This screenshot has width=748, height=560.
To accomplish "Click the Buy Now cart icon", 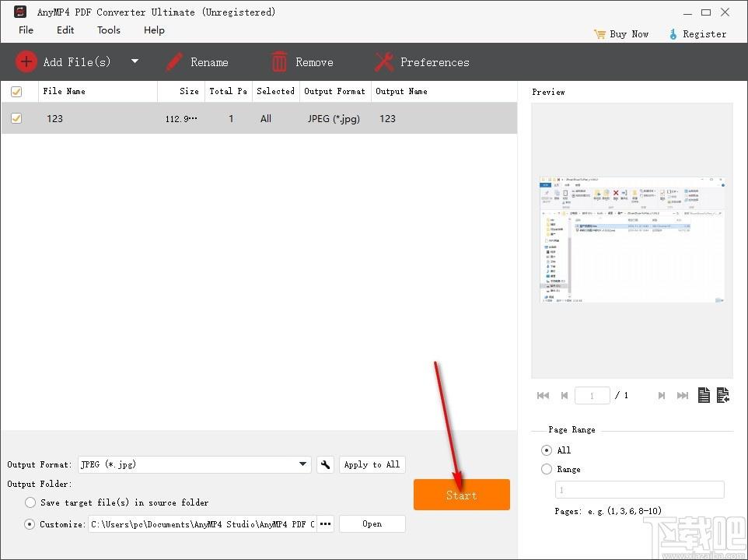I will (x=599, y=34).
